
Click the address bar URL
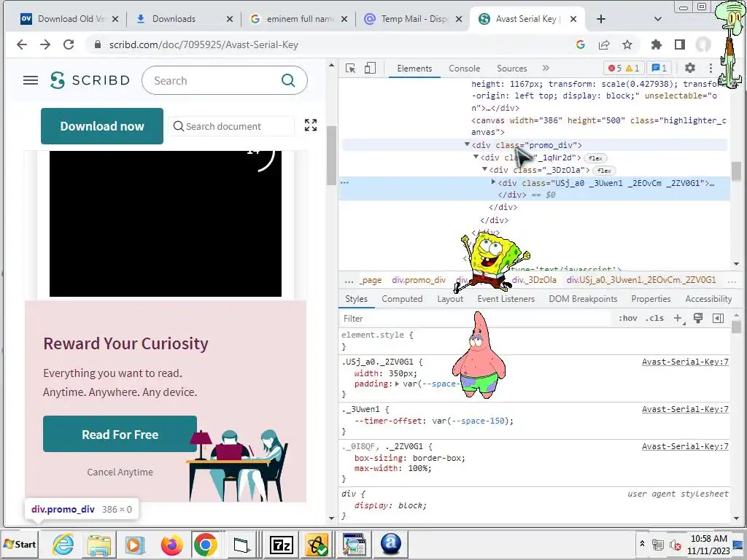[204, 44]
